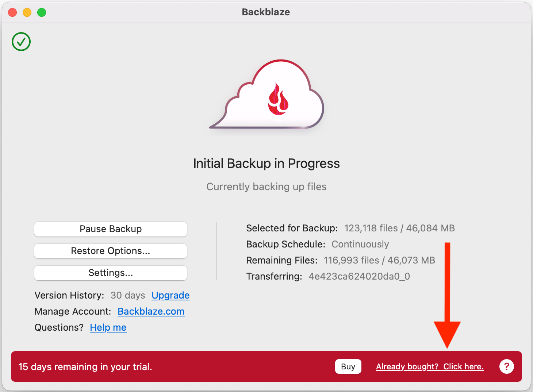
Task: Click the "116,993 files / 46,073 MB" value
Action: point(379,260)
